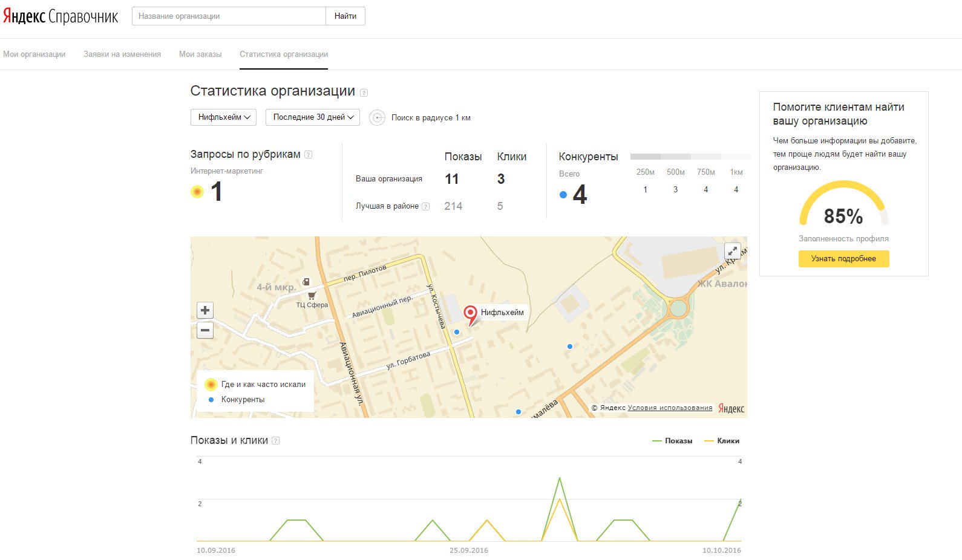Zoom out on the map

(x=205, y=330)
